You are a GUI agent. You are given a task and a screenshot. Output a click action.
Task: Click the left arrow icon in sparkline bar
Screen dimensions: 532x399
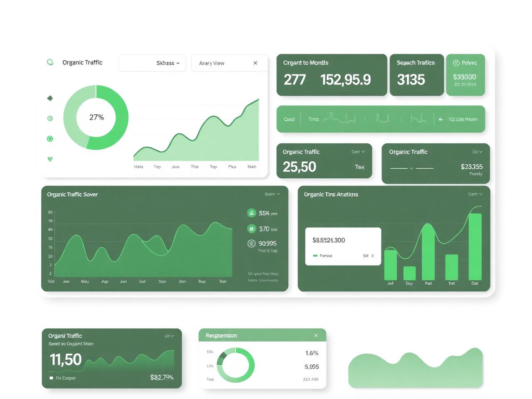point(441,119)
